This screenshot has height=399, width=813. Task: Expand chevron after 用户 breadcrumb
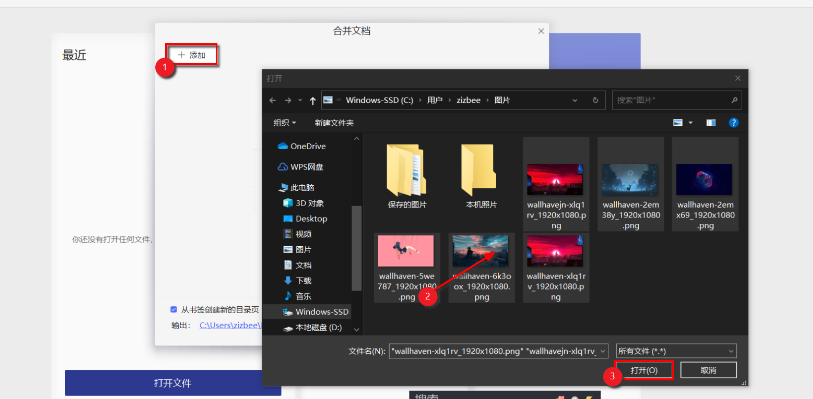tap(450, 101)
